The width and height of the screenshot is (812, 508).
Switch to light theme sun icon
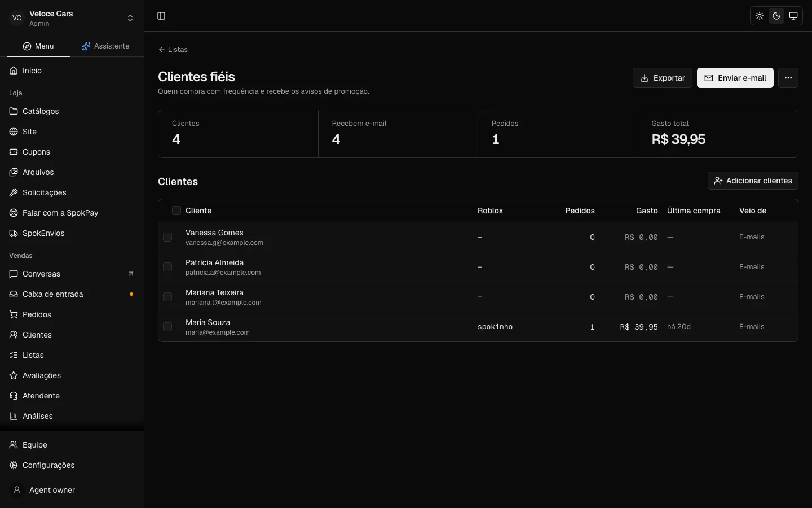click(760, 16)
